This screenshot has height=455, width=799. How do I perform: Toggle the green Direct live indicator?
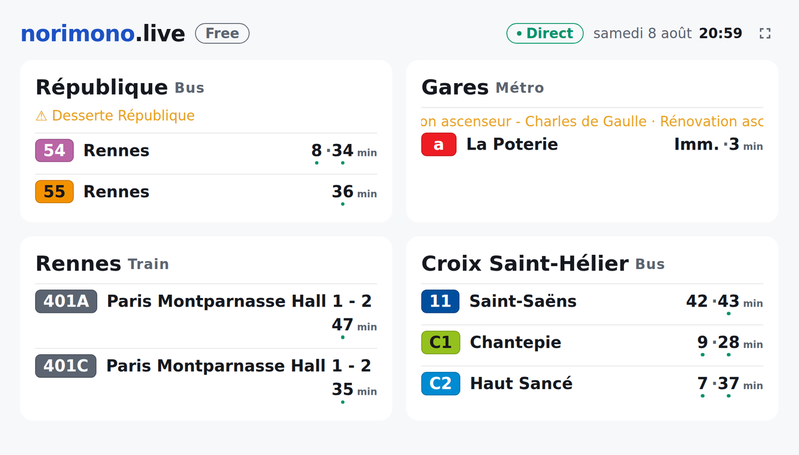click(545, 34)
